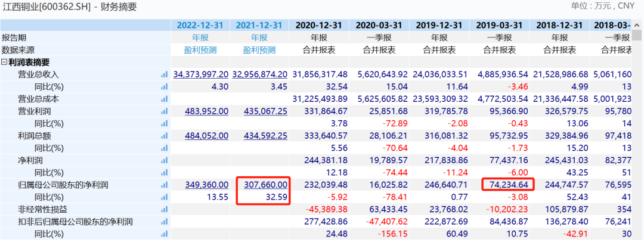This screenshot has width=644, height=240.
Task: Collapse the 利润表摘要 section
Action: click(4, 63)
